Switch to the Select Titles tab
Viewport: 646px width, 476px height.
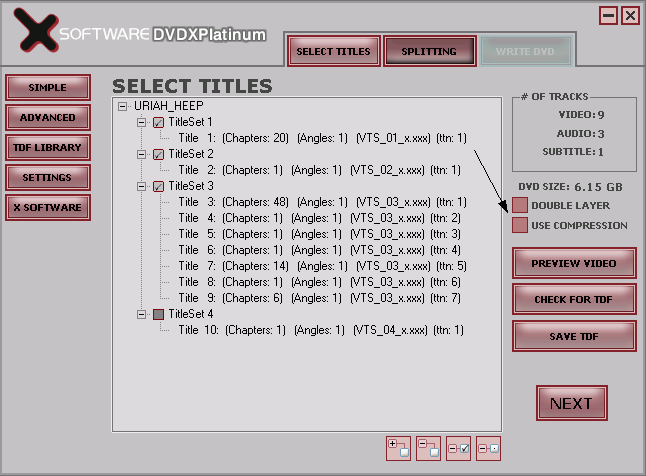334,51
